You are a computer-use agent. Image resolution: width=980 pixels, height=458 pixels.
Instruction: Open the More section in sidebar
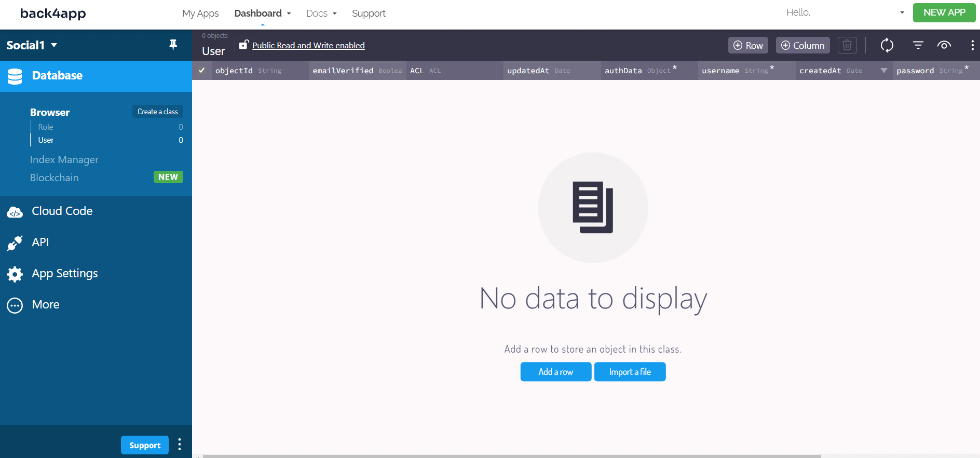point(45,305)
